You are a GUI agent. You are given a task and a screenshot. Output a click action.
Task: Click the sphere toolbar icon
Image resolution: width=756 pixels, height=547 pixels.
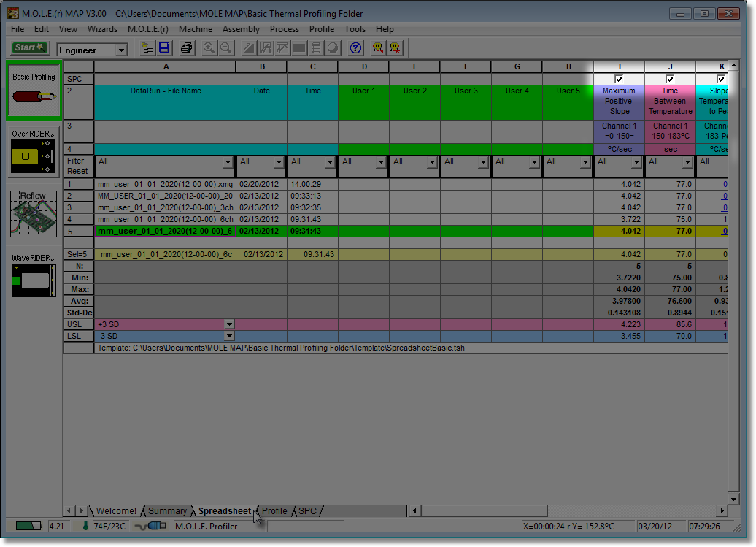click(x=333, y=47)
